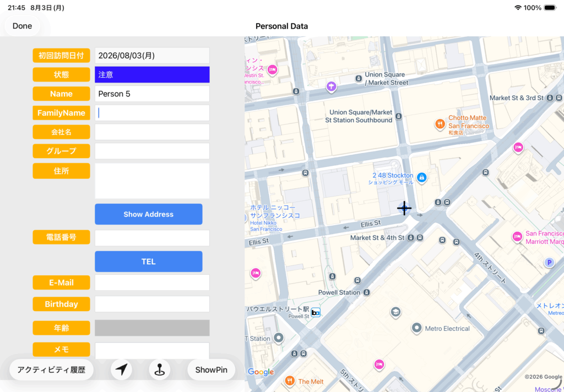
Task: Tap the purple place-of-worship map pin
Action: (x=331, y=86)
